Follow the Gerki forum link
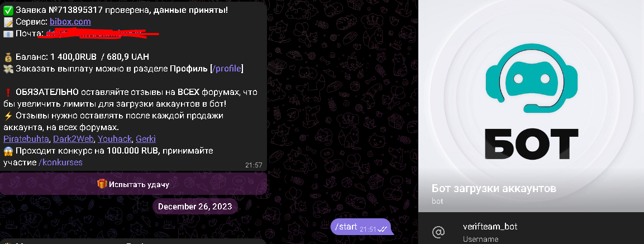Screen dimensions: 644x244 tap(146, 139)
